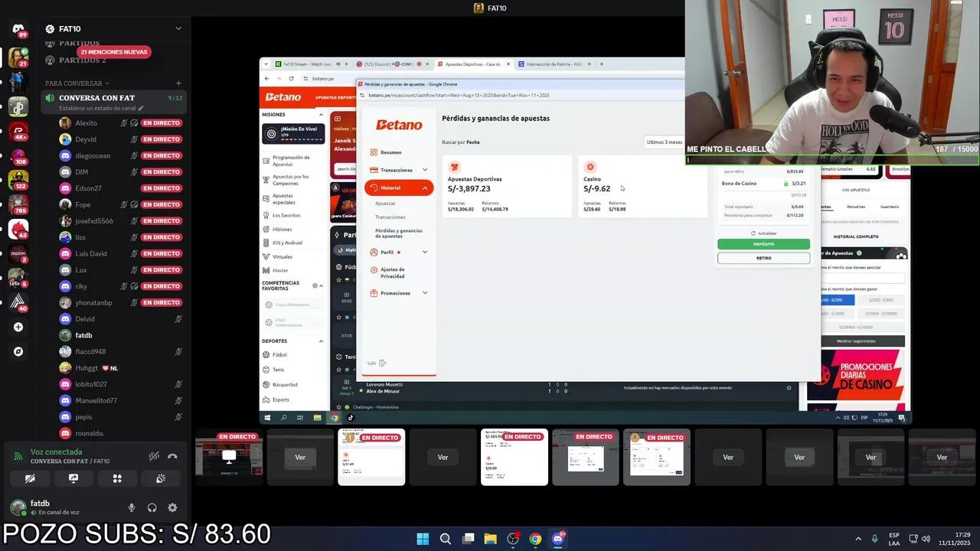Viewport: 980px width, 551px height.
Task: Toggle the Copa Libertadores checkbox
Action: 316,305
